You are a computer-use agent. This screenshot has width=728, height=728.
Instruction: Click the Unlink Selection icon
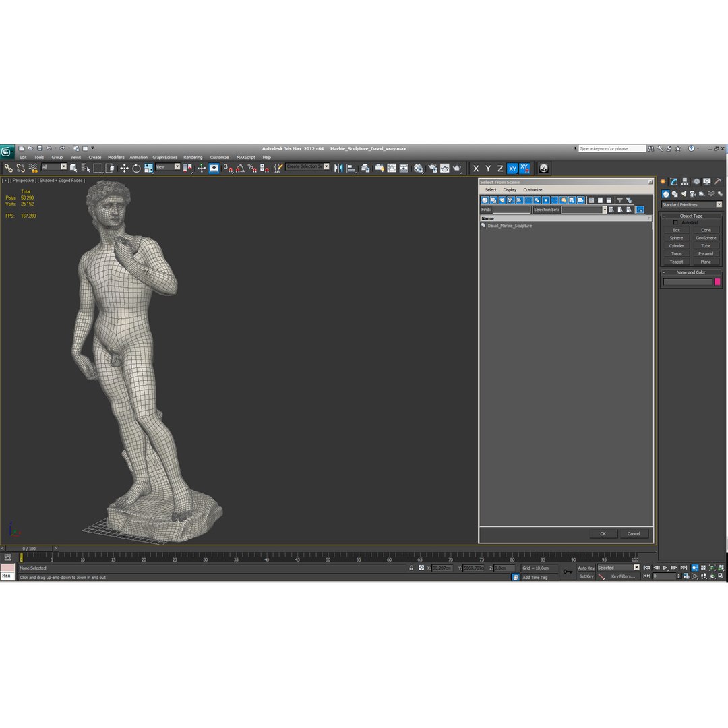[20, 168]
